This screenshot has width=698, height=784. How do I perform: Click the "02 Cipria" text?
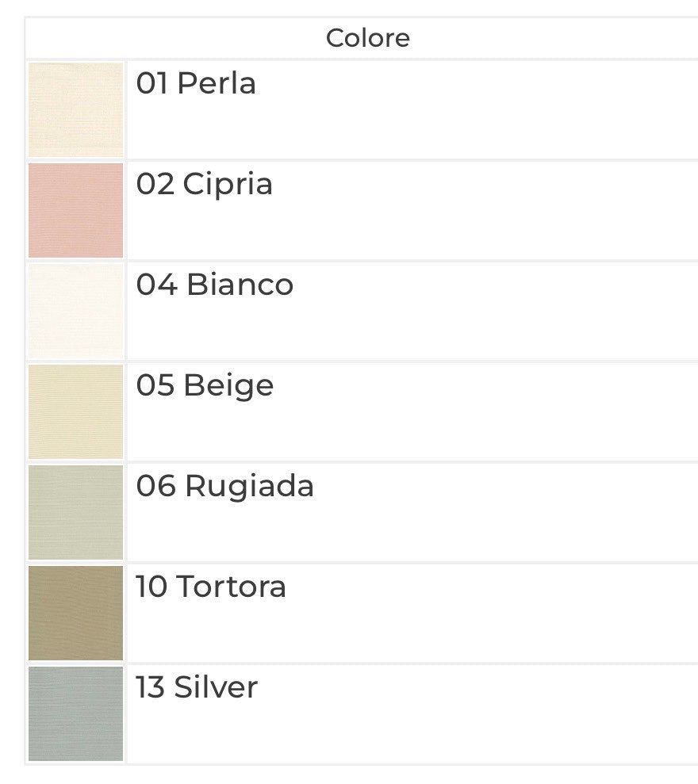[x=205, y=184]
